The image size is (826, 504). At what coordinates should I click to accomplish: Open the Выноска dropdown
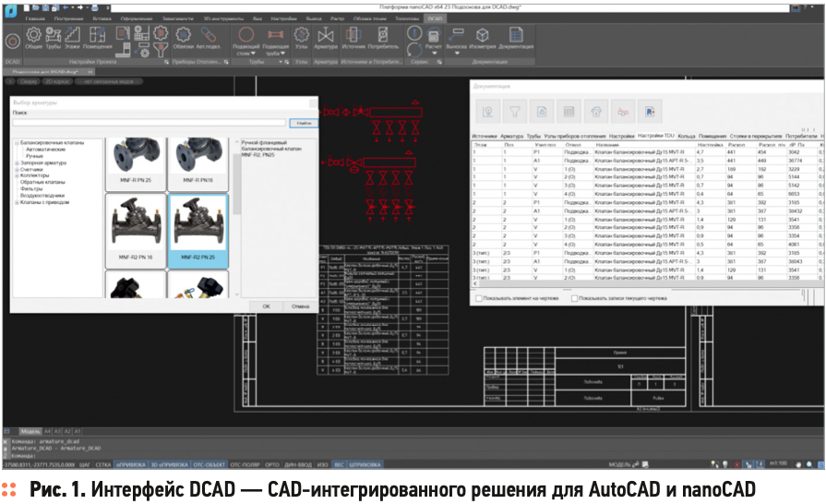(x=457, y=54)
